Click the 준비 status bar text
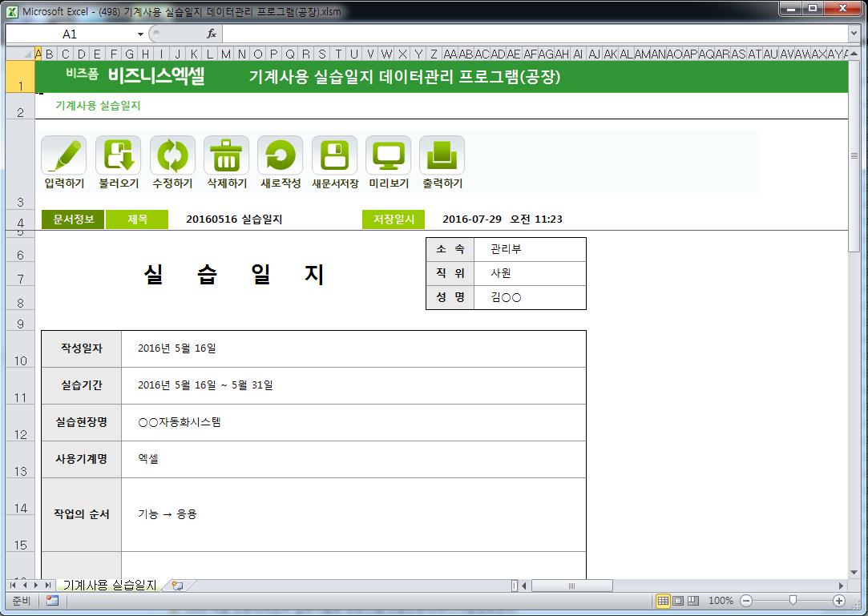This screenshot has width=868, height=616. tap(21, 601)
